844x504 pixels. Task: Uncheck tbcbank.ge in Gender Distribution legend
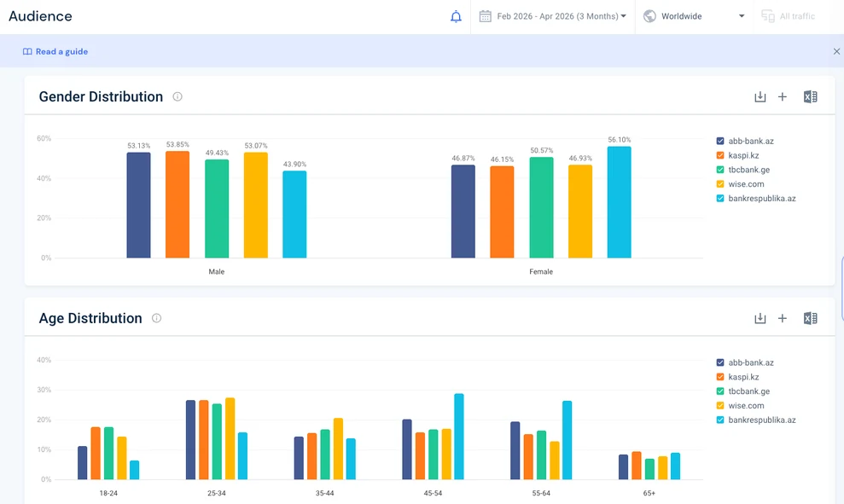click(x=720, y=170)
